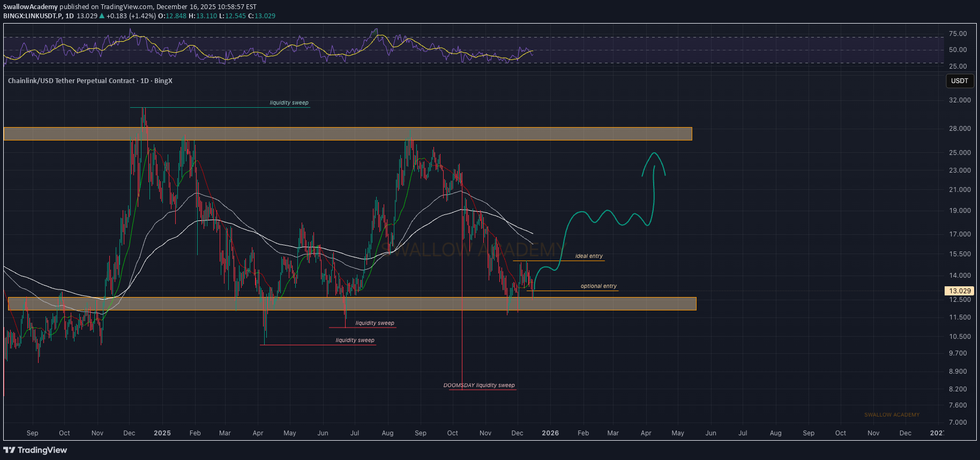The image size is (980, 460).
Task: Select the upper grey resistance zone rectangle
Action: [x=347, y=133]
